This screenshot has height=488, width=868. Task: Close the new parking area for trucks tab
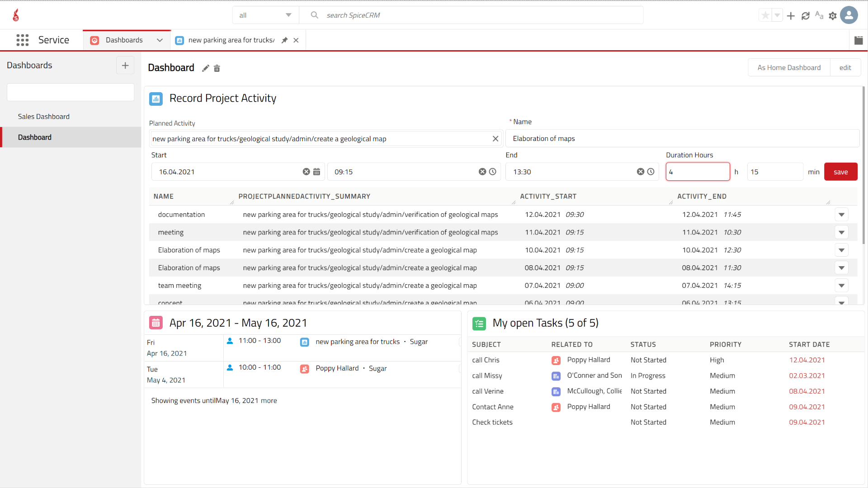click(296, 40)
